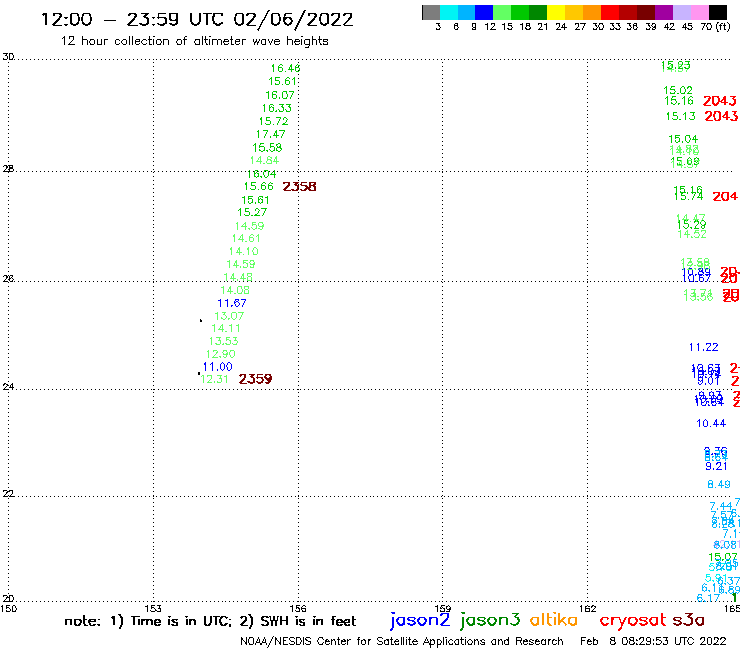Image resolution: width=740 pixels, height=650 pixels.
Task: Click the subtitle '12 hour collection of altimeter wave heights'
Action: (194, 41)
